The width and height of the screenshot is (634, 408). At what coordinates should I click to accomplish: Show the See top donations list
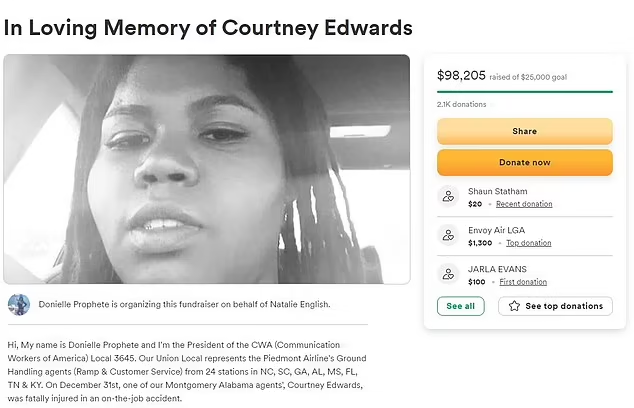pyautogui.click(x=555, y=306)
